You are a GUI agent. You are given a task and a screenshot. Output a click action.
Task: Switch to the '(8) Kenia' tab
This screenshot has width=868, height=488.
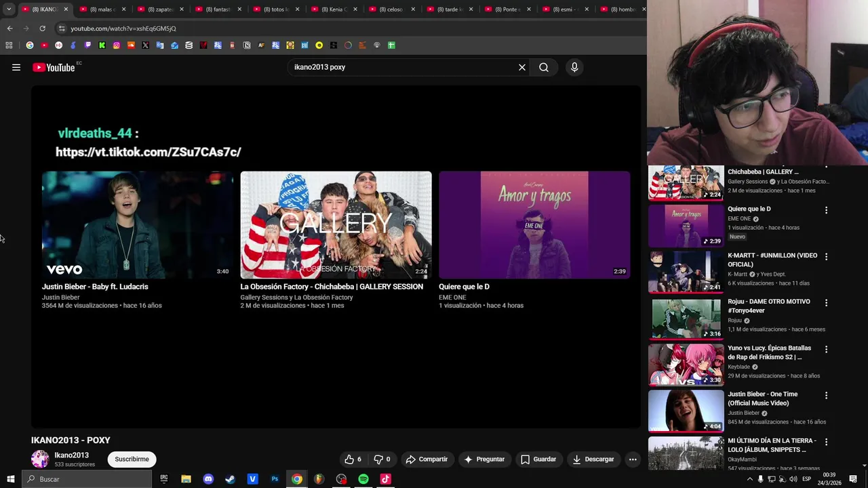(x=334, y=9)
